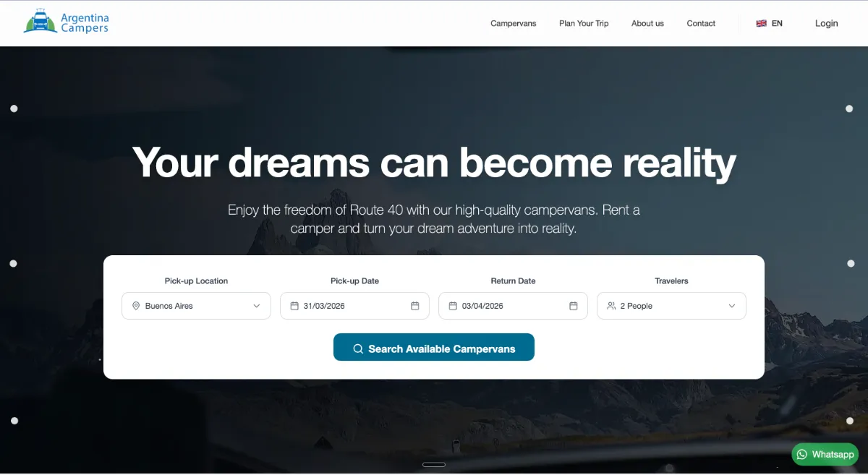Open the About us page
This screenshot has width=868, height=475.
[x=647, y=23]
